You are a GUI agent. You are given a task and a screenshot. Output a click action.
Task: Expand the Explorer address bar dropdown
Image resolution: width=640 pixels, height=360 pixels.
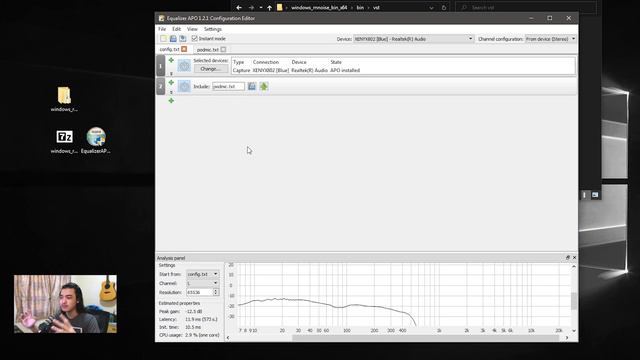tap(431, 7)
